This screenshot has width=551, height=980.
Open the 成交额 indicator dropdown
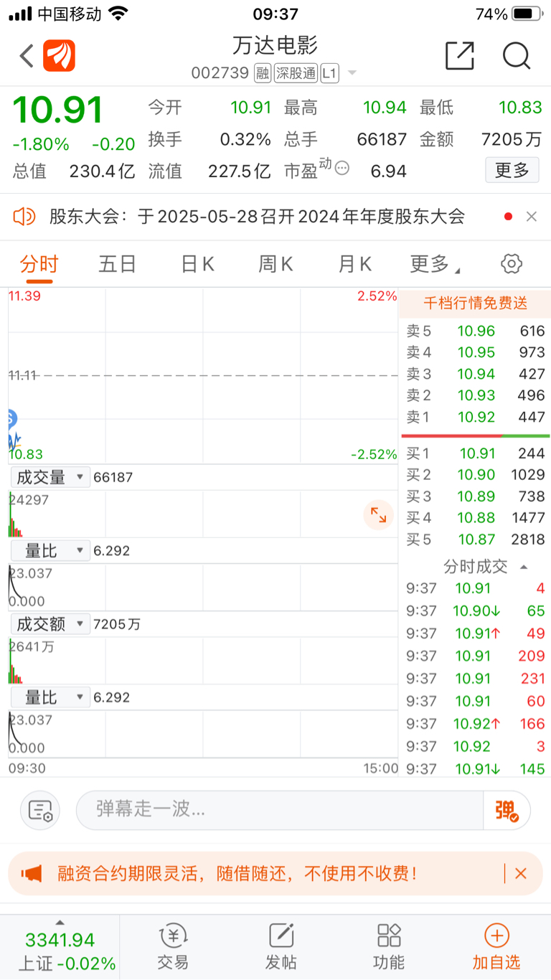(x=50, y=623)
